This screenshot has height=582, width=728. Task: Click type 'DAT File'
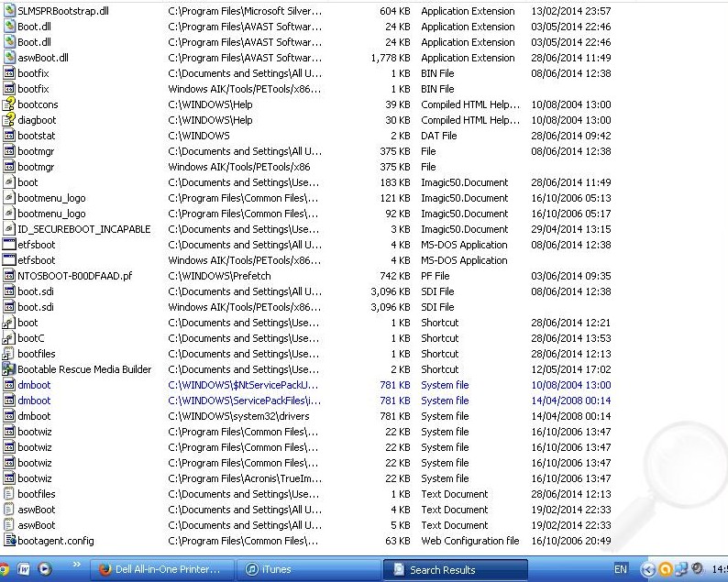439,136
